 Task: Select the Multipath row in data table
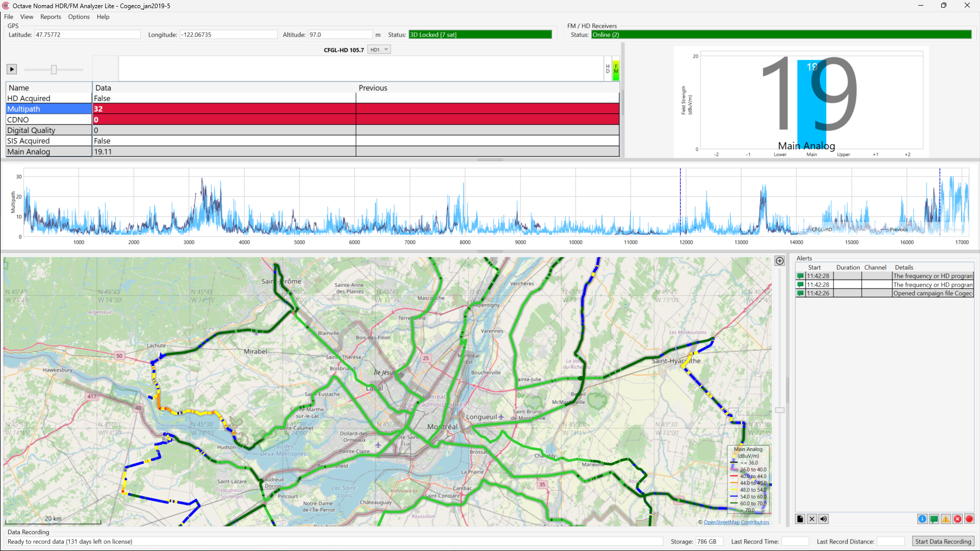click(x=48, y=109)
